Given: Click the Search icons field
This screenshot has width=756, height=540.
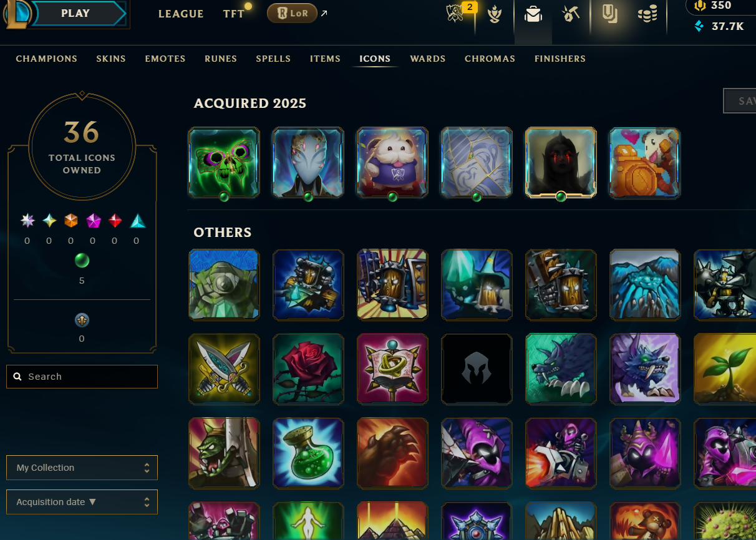Looking at the screenshot, I should 82,377.
